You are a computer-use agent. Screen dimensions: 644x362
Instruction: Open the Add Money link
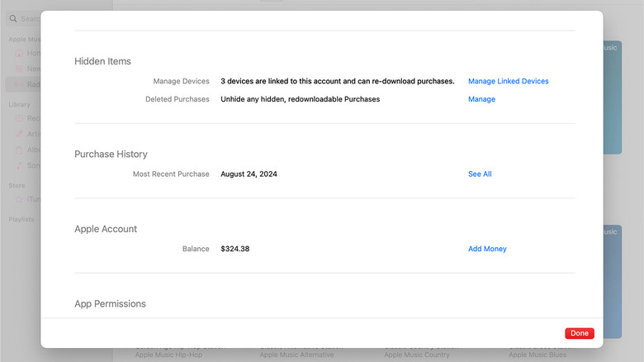click(x=487, y=249)
